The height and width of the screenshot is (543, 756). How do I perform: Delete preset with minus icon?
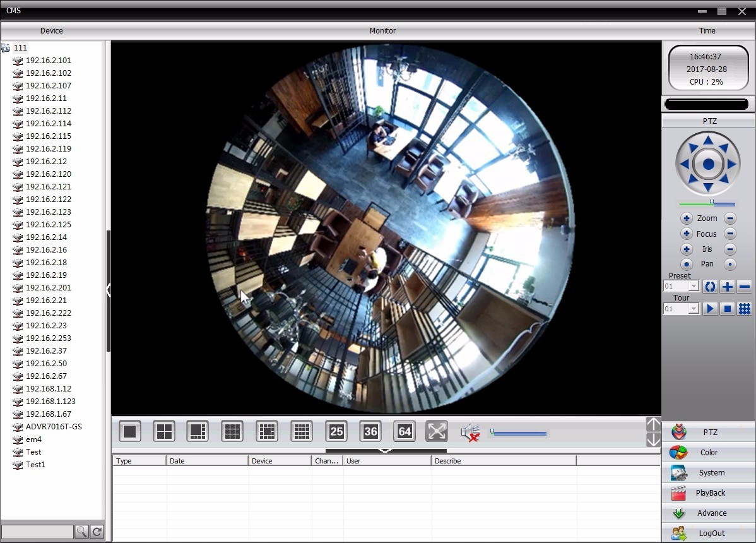(x=745, y=287)
